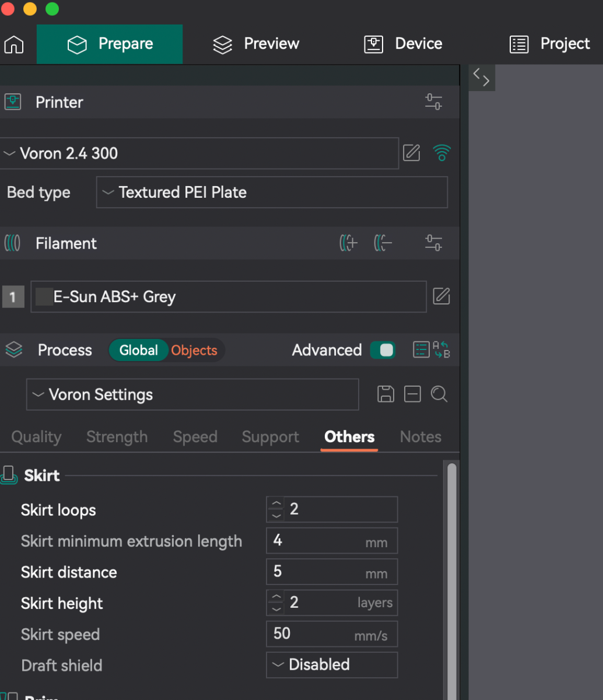Image resolution: width=603 pixels, height=700 pixels.
Task: Edit the E-Sun ABS+ Grey filament preset
Action: click(x=441, y=296)
